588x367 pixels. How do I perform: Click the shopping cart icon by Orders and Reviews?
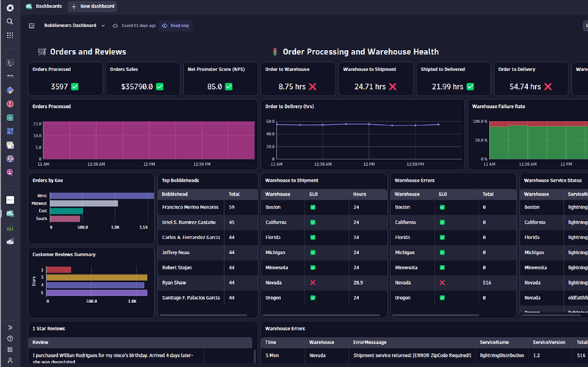tap(42, 52)
